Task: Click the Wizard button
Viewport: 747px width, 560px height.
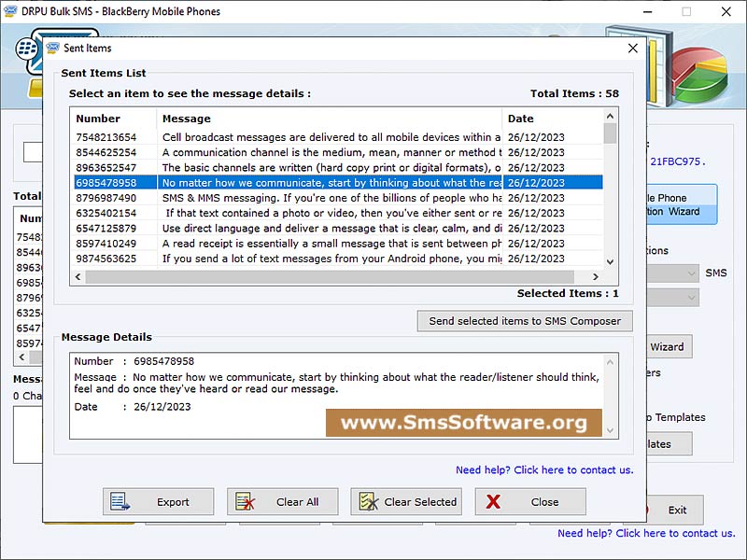Action: 669,346
